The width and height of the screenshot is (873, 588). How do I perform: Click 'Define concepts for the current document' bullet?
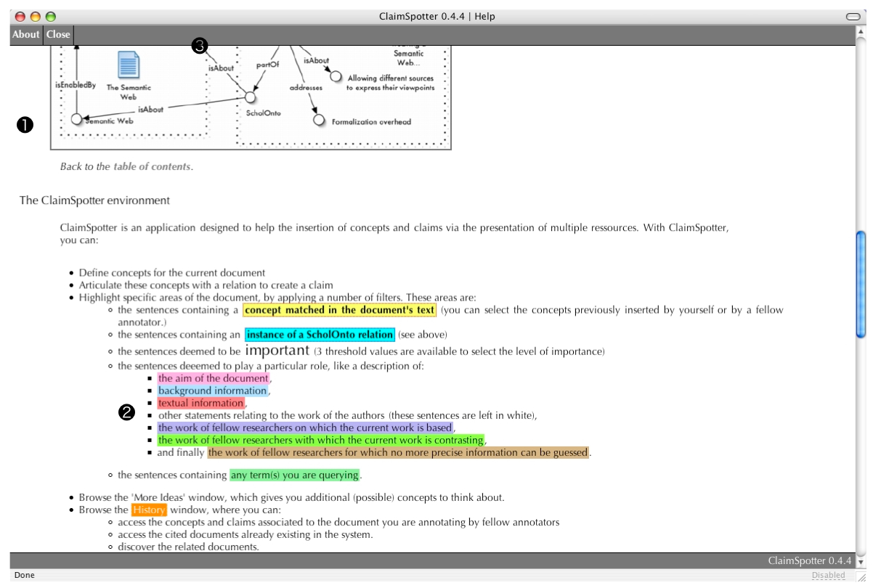tap(172, 273)
